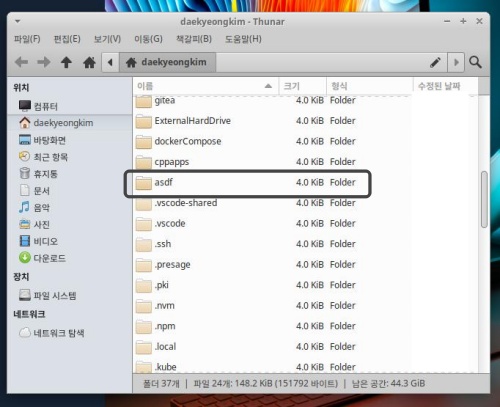Sort by the 크기 column header

click(302, 86)
